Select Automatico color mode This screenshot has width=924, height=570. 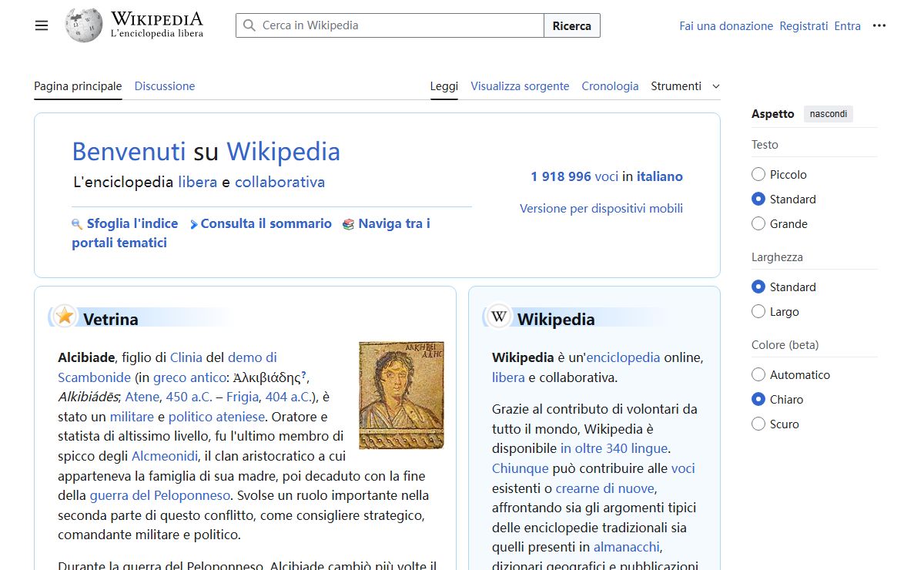point(758,375)
